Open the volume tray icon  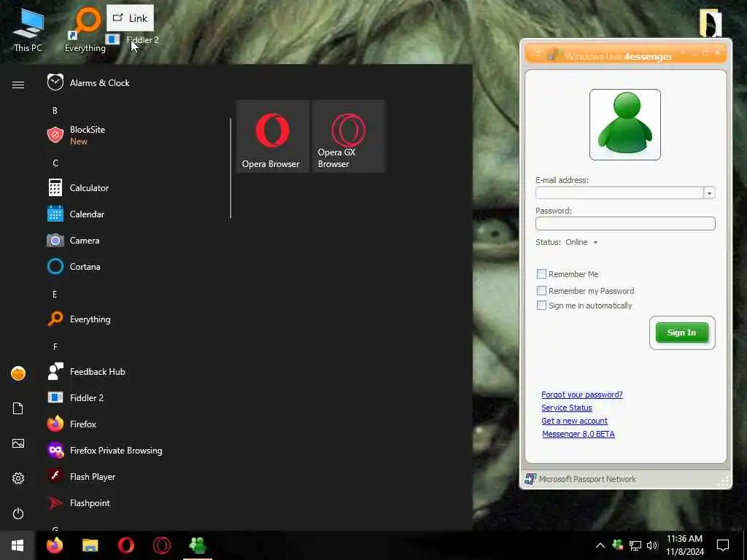pos(652,545)
